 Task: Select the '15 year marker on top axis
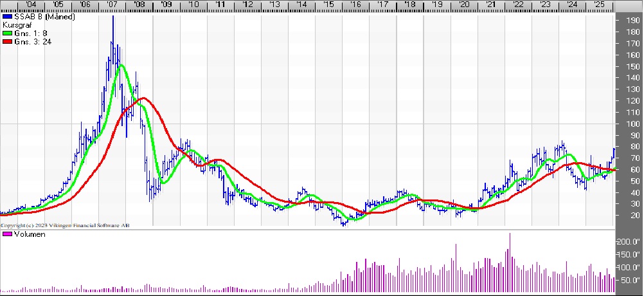[x=328, y=5]
